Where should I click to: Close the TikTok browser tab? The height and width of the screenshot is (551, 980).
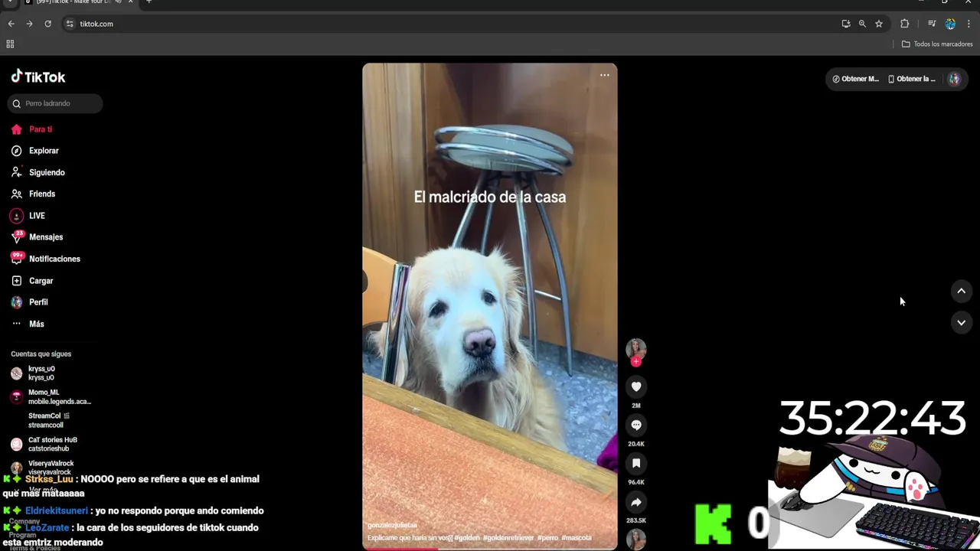point(131,2)
